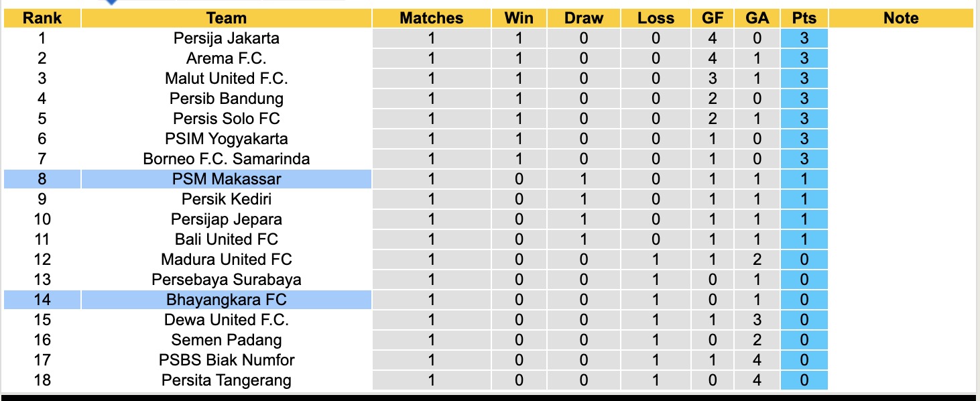Image resolution: width=980 pixels, height=401 pixels.
Task: Click the Rank column header
Action: tap(42, 18)
